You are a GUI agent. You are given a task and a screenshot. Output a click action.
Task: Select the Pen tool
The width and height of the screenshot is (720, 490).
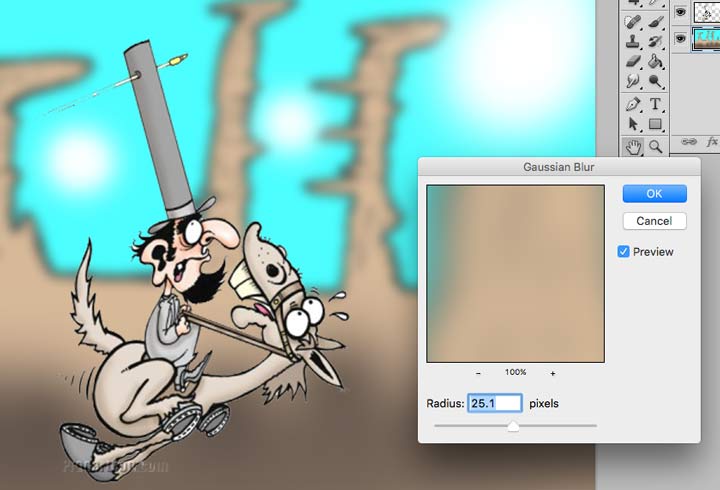point(632,104)
